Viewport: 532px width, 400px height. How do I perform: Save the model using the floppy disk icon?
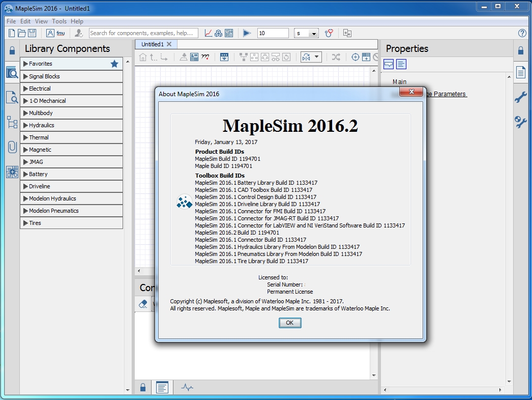click(32, 33)
